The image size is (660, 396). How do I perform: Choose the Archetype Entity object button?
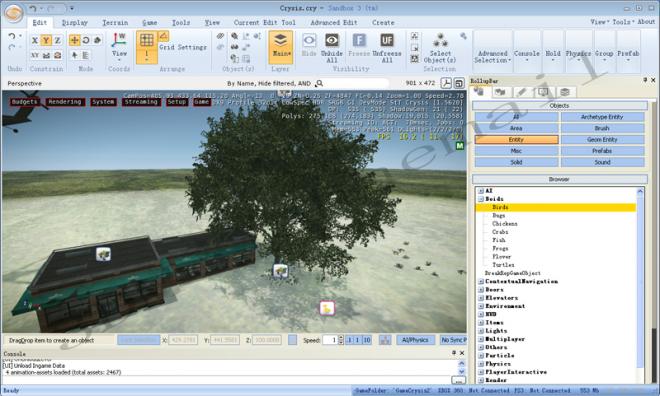602,117
